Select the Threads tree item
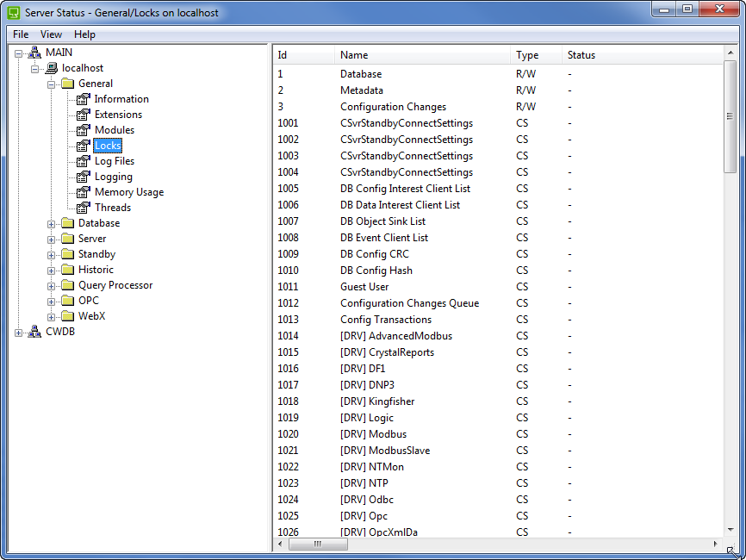Viewport: 746px width, 560px height. tap(113, 208)
